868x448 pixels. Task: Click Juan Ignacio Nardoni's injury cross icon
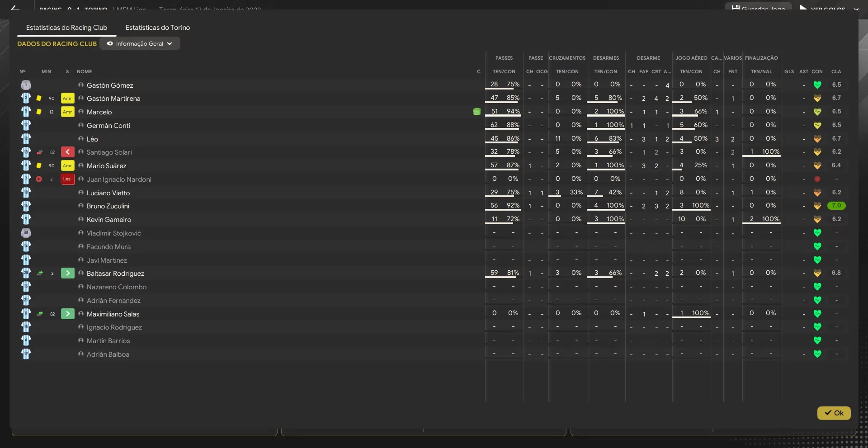point(39,179)
